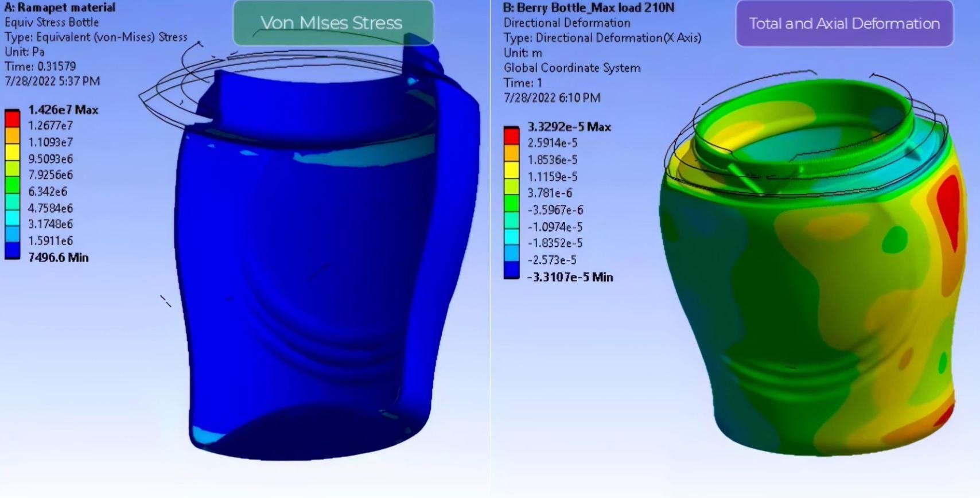Click the '7.9256e6' legend value
The image size is (980, 498).
[50, 175]
